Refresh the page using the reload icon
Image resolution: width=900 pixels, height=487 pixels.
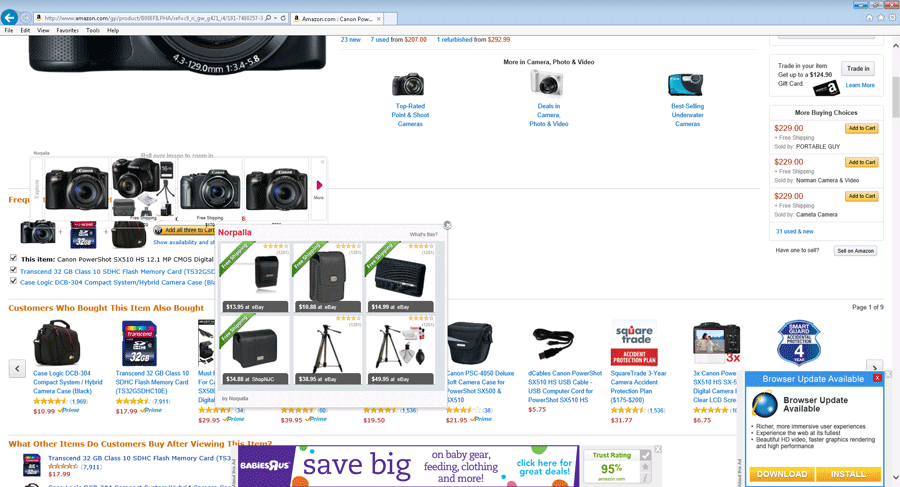tap(283, 18)
